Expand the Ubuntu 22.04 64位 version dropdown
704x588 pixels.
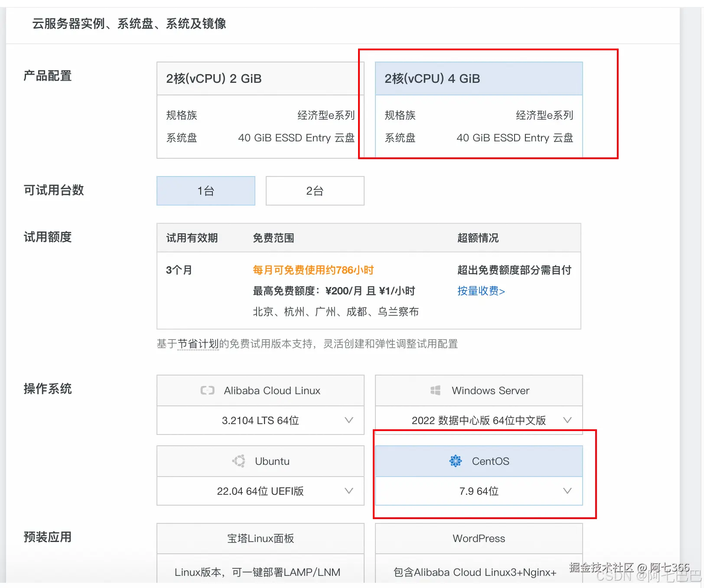point(349,491)
